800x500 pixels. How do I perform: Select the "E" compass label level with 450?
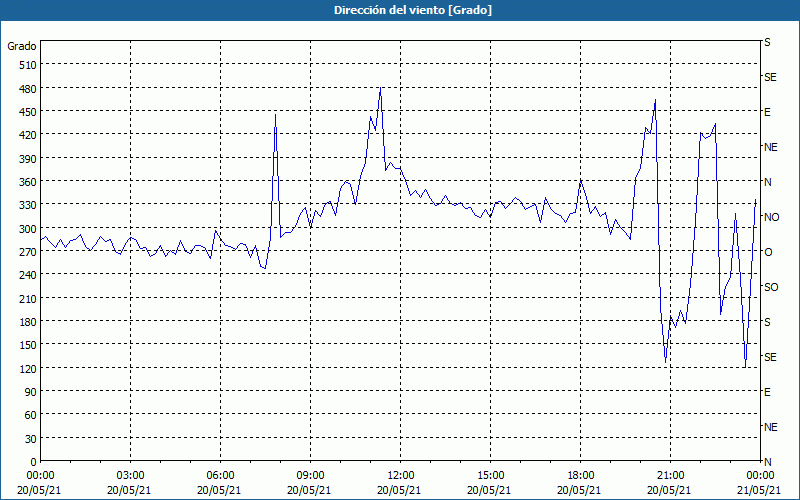pos(767,112)
